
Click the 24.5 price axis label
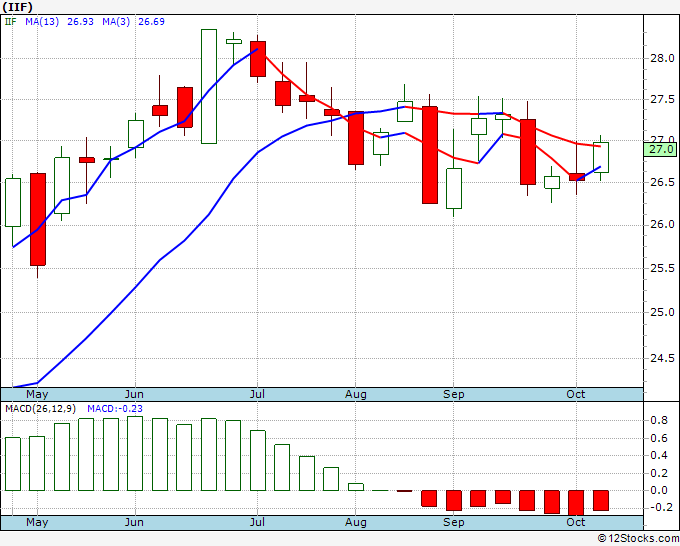pos(662,358)
